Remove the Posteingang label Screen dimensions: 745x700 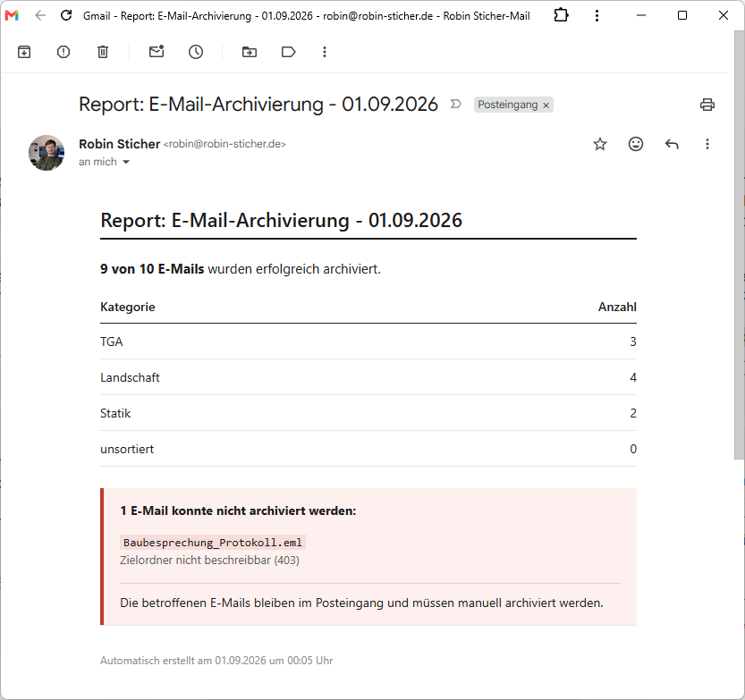pyautogui.click(x=546, y=105)
